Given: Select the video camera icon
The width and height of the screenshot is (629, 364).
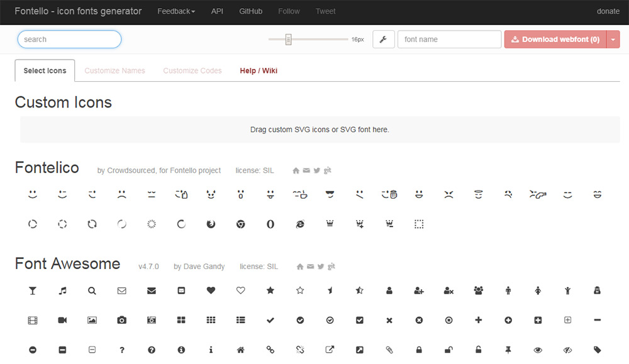Looking at the screenshot, I should (62, 320).
